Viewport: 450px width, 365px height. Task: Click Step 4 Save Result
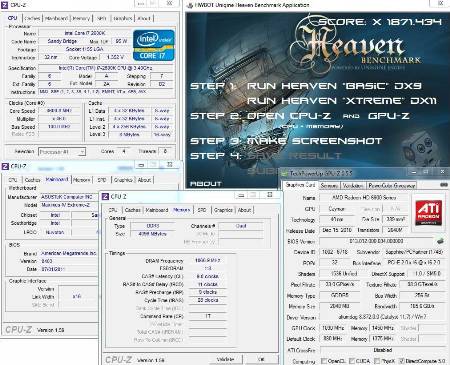click(x=266, y=156)
